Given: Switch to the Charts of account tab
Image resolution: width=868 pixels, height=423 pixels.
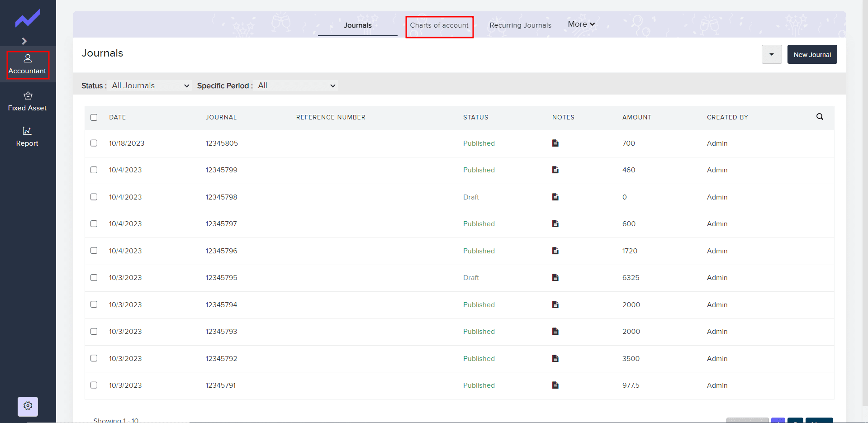Looking at the screenshot, I should click(x=439, y=26).
